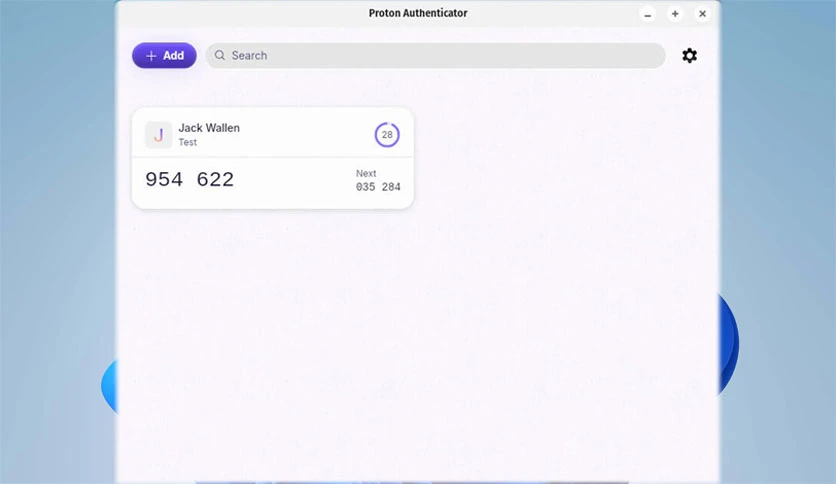The image size is (836, 484).
Task: Click the J avatar icon for Jack Wallen
Action: (158, 134)
